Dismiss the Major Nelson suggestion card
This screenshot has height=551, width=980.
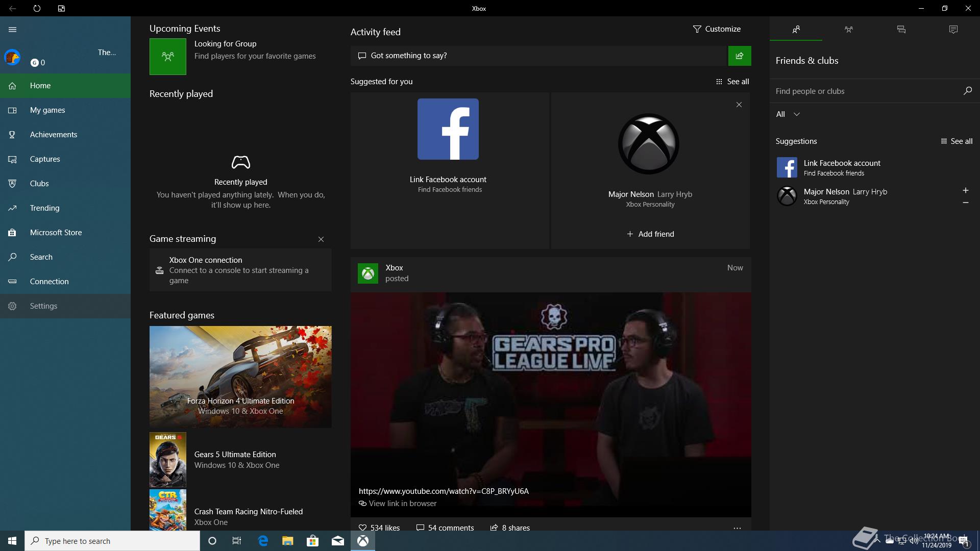[739, 105]
